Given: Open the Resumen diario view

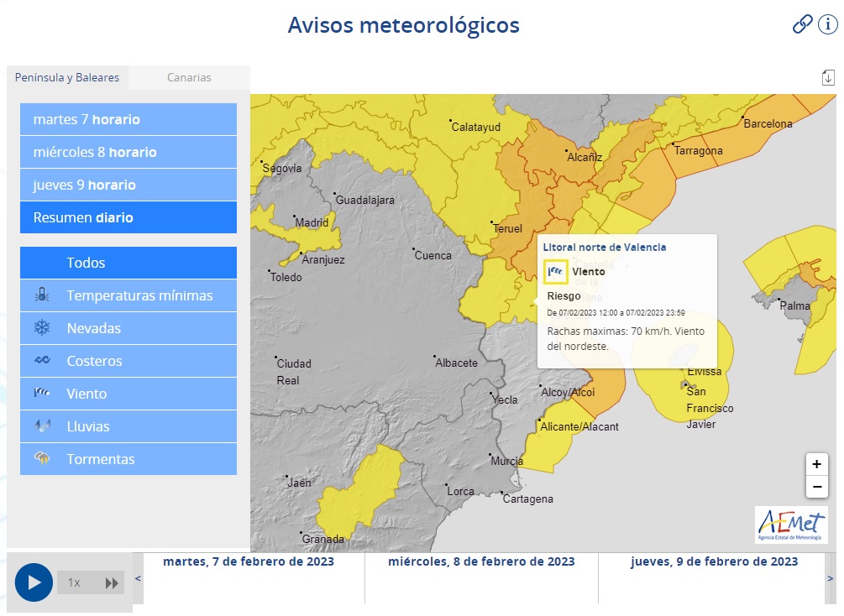Looking at the screenshot, I should 128,217.
